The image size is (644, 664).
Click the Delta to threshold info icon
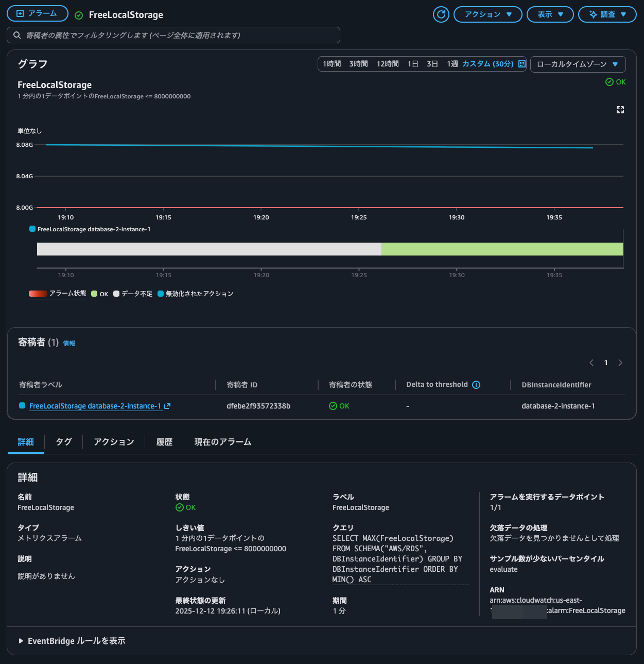pos(476,384)
